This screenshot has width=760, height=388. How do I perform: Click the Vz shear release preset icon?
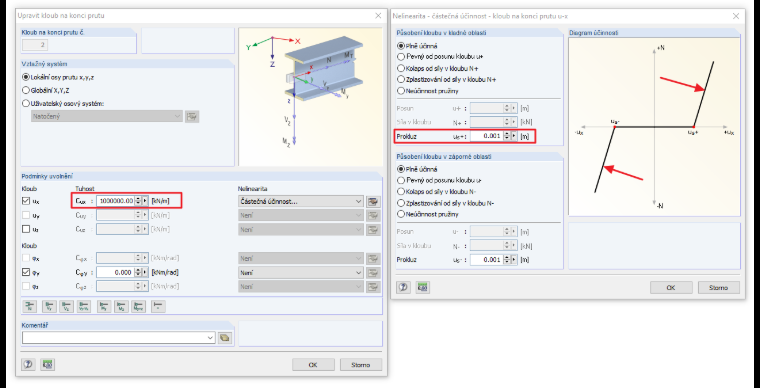[66, 306]
